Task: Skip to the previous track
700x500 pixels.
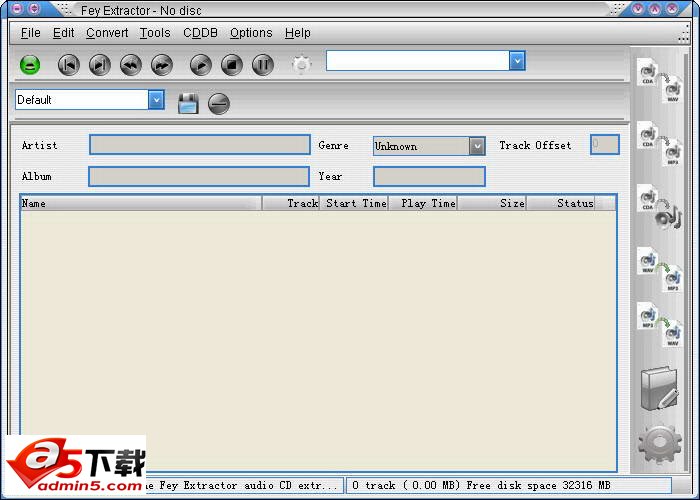Action: [x=68, y=65]
